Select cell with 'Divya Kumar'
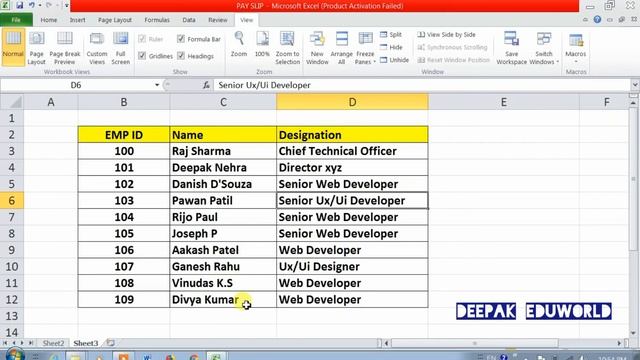 223,300
